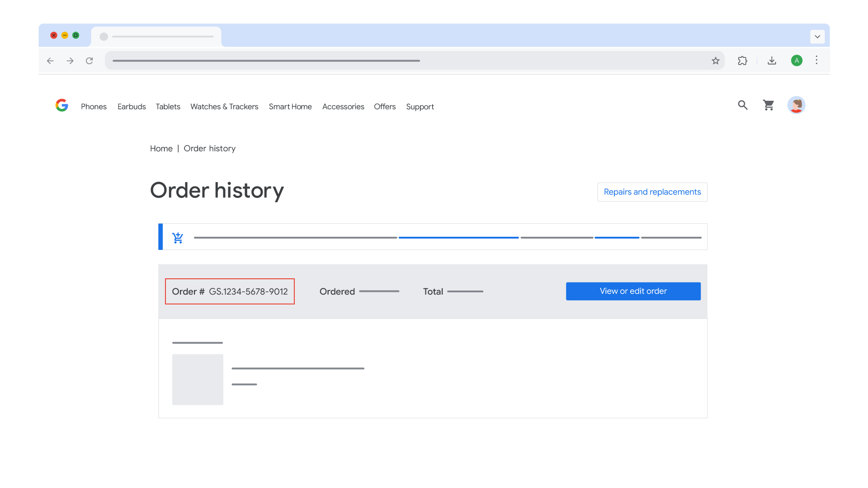This screenshot has width=868, height=488.
Task: Go to Support section
Action: point(420,107)
